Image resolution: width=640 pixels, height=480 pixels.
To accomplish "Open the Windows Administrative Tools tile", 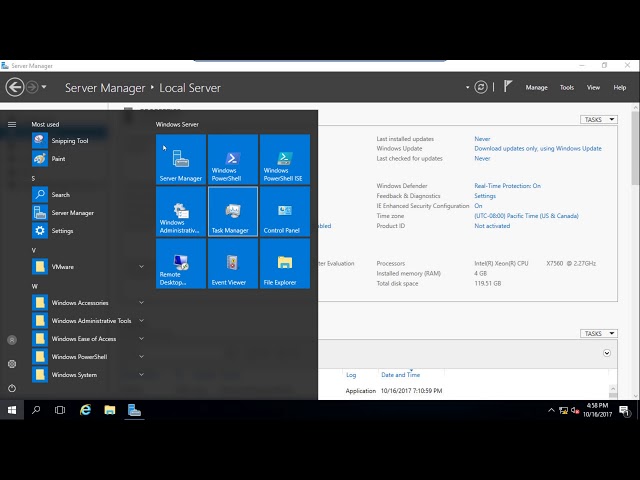I will [181, 211].
